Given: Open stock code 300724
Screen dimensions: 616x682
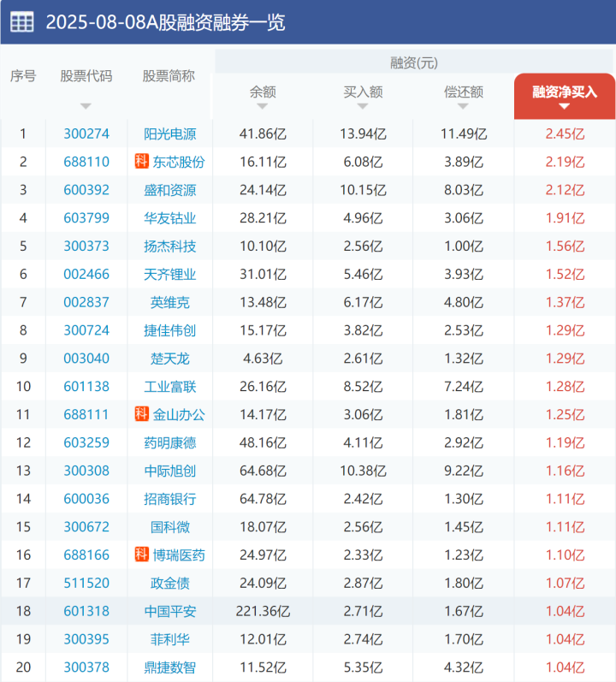Looking at the screenshot, I should tap(86, 330).
